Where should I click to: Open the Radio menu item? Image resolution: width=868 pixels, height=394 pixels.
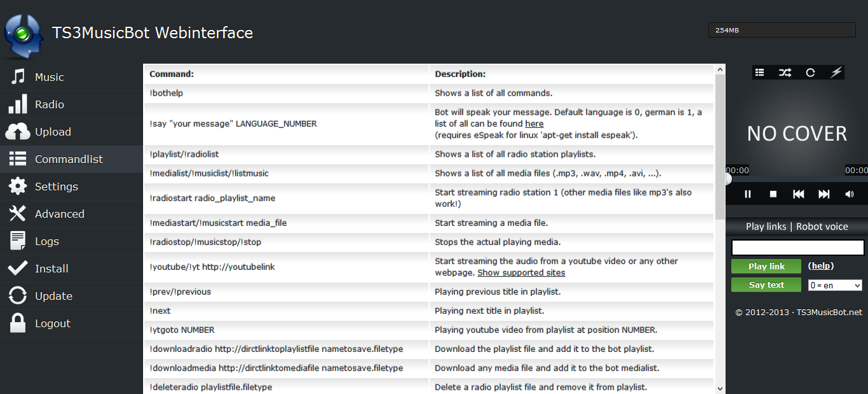[71, 104]
